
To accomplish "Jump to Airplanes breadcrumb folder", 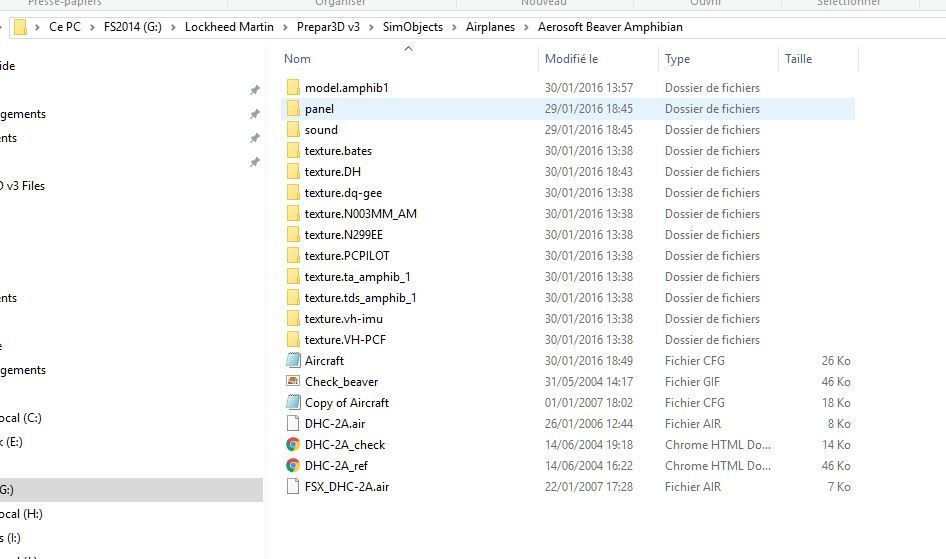I will (x=490, y=27).
